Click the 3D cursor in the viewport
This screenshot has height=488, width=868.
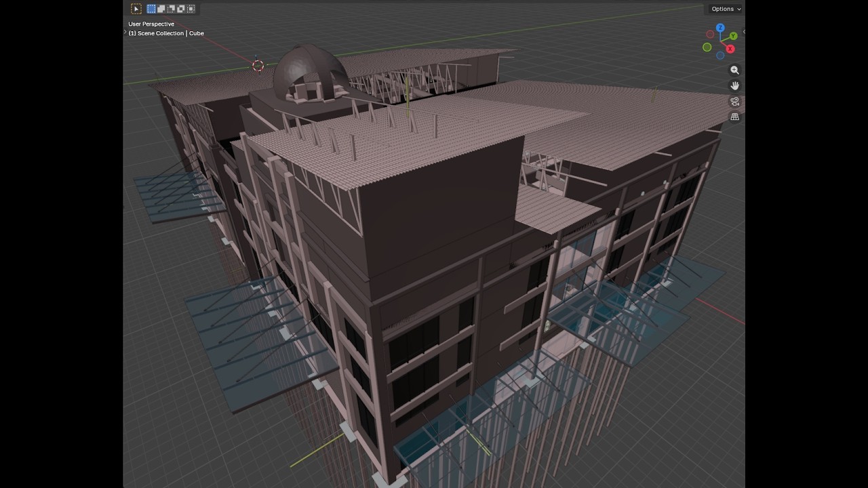258,66
